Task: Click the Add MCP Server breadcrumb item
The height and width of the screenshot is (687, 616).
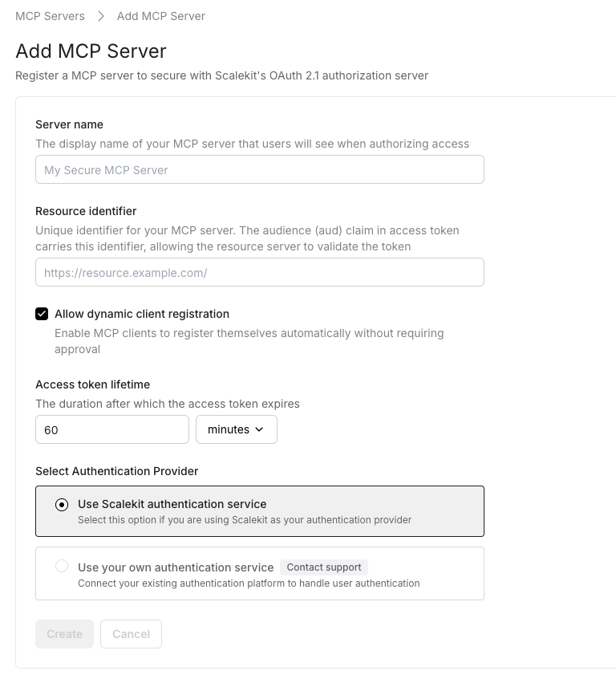Action: pos(161,16)
